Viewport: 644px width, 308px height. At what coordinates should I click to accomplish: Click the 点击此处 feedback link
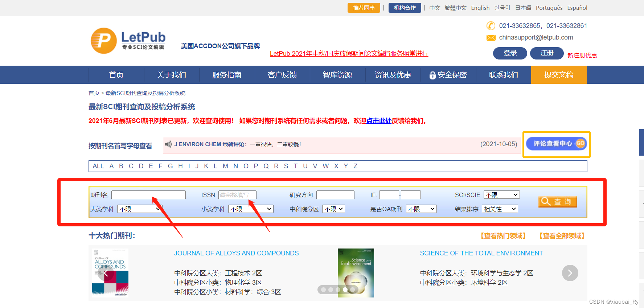point(379,121)
